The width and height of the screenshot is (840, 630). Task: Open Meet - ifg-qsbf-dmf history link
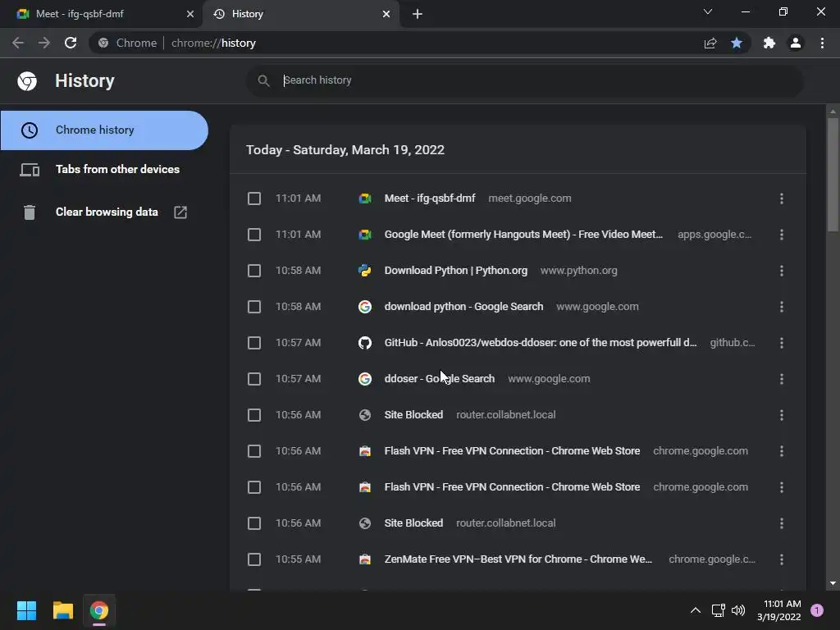click(430, 199)
